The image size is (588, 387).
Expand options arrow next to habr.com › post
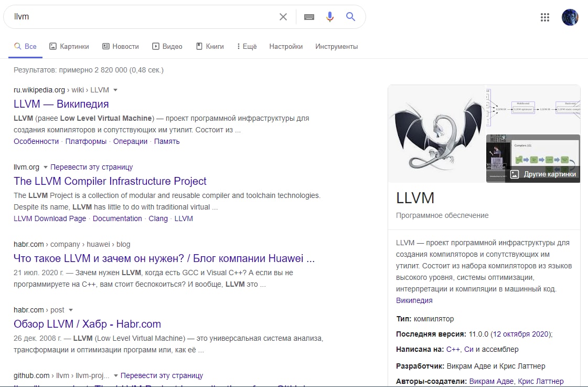point(70,310)
